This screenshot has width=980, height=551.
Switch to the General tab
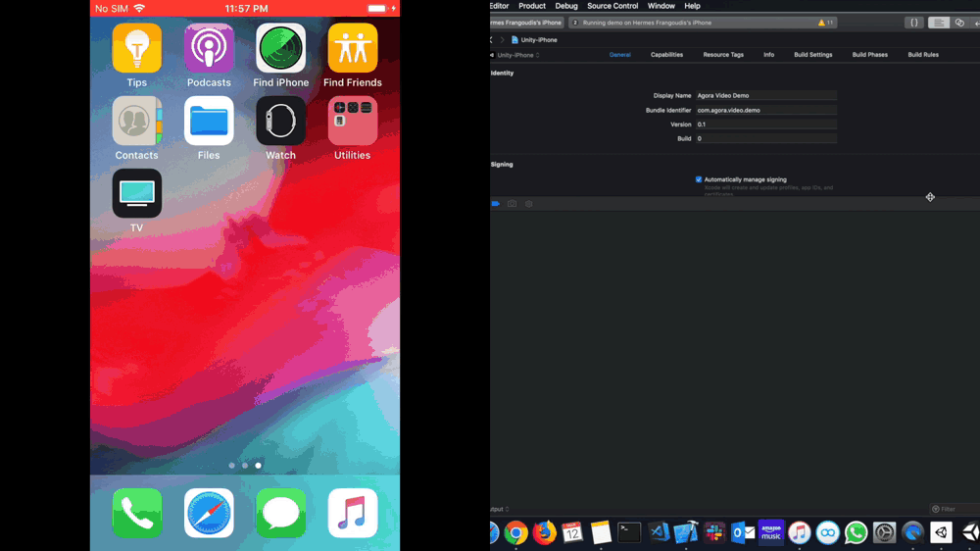(x=620, y=55)
